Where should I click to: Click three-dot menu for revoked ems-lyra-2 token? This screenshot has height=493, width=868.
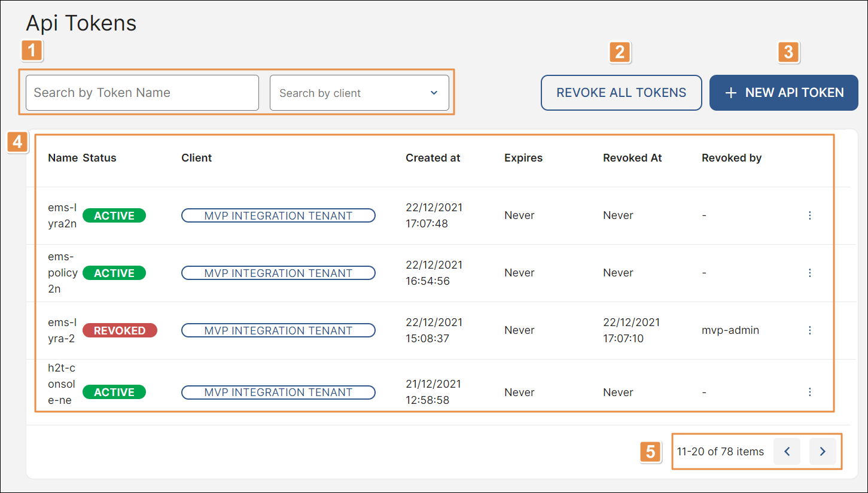810,330
